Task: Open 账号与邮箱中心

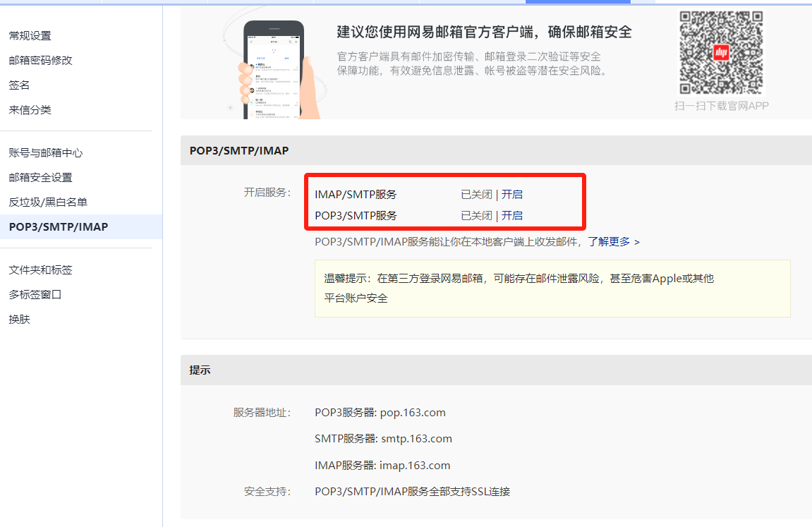Action: coord(46,152)
